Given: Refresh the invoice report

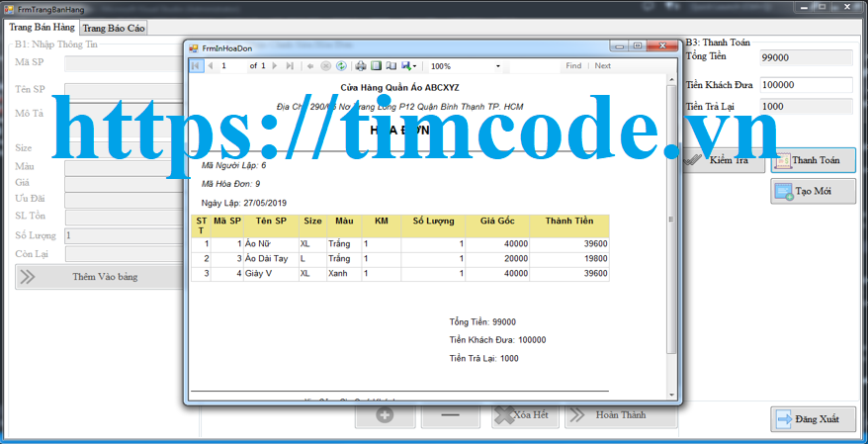Looking at the screenshot, I should (341, 66).
